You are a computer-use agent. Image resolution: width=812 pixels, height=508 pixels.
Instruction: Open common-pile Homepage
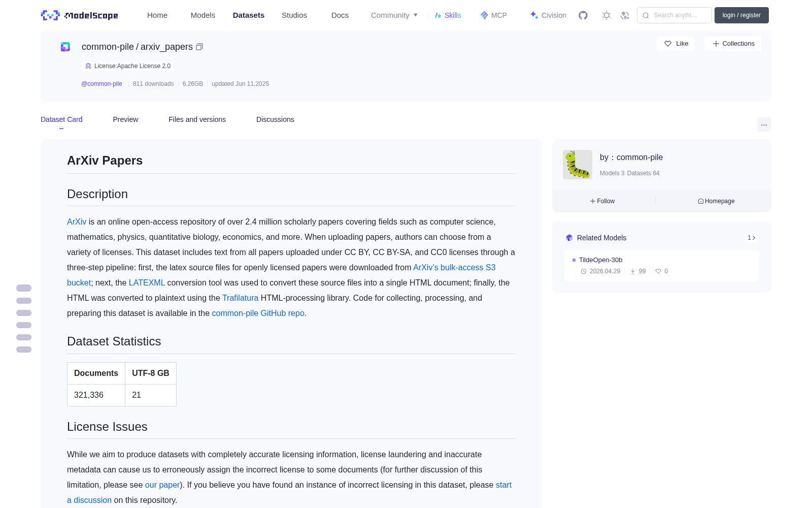pyautogui.click(x=716, y=201)
